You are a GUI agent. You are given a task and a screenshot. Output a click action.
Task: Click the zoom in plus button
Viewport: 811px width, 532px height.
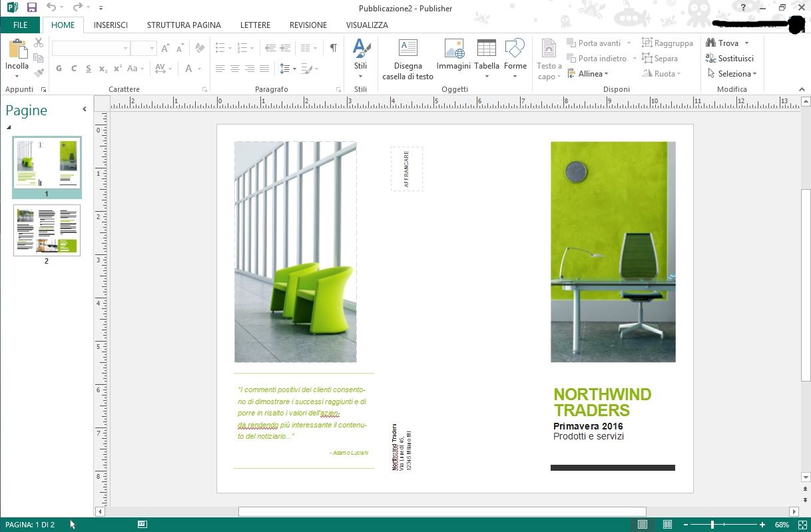762,525
